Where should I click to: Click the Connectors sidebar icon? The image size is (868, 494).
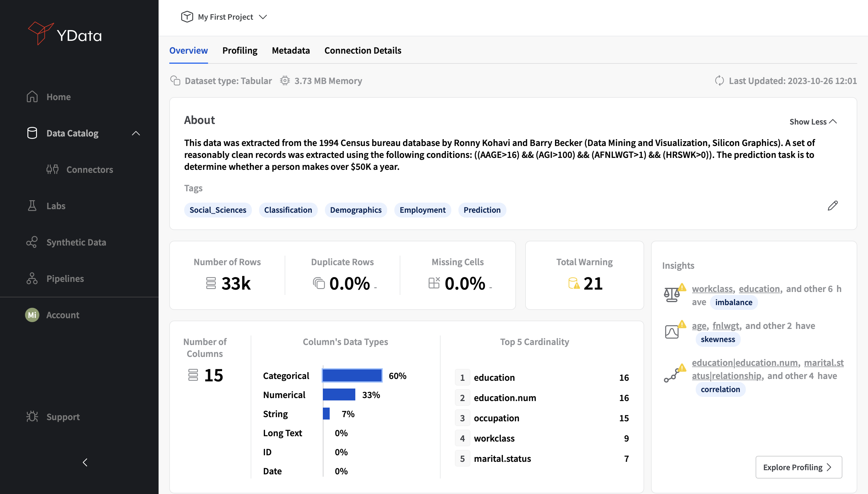52,169
